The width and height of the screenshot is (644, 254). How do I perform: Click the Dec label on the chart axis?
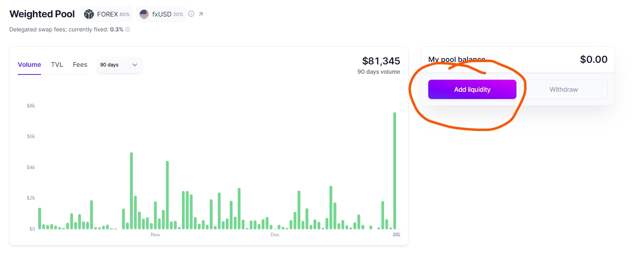[x=275, y=235]
